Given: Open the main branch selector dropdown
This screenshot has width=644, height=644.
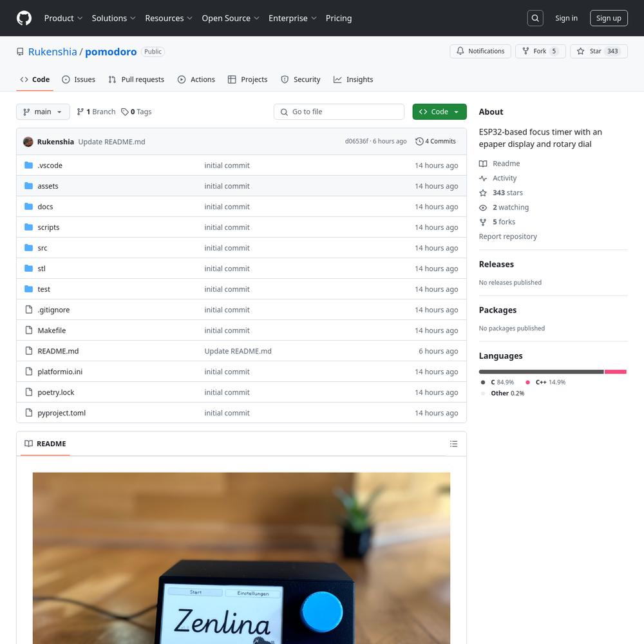Looking at the screenshot, I should click(x=43, y=111).
